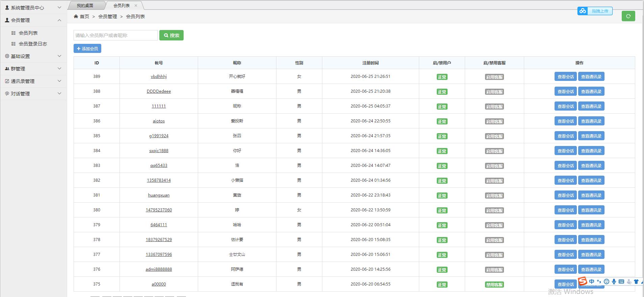Click the Sogou soft keyboard icon

click(621, 281)
